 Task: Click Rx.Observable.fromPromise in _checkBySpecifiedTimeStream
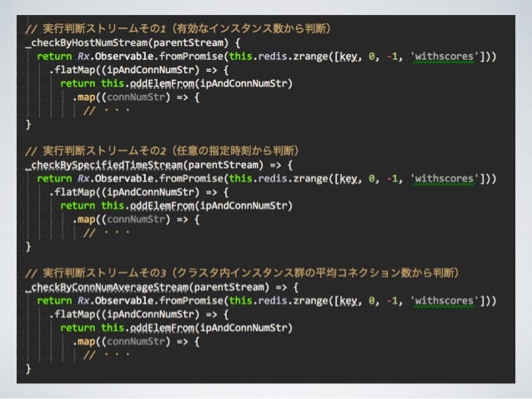[x=150, y=178]
